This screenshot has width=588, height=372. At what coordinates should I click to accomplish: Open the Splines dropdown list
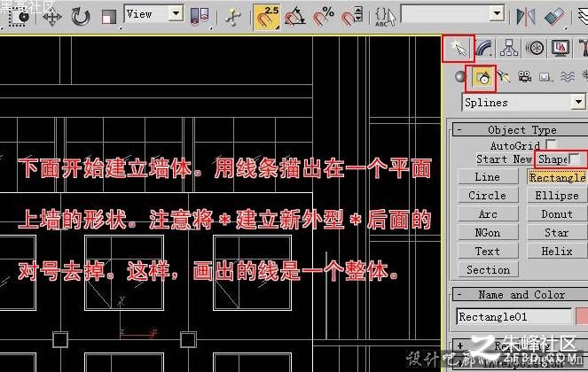578,102
